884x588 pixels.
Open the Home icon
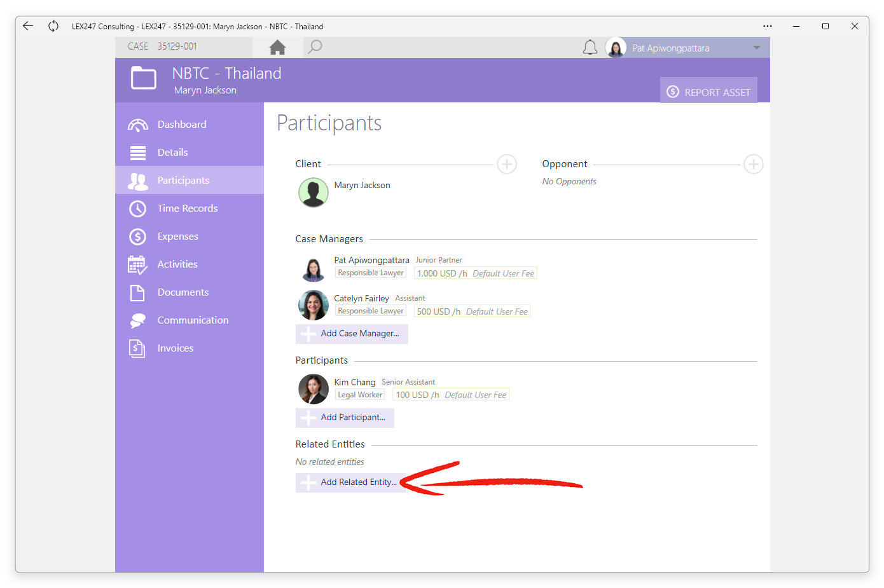point(277,47)
